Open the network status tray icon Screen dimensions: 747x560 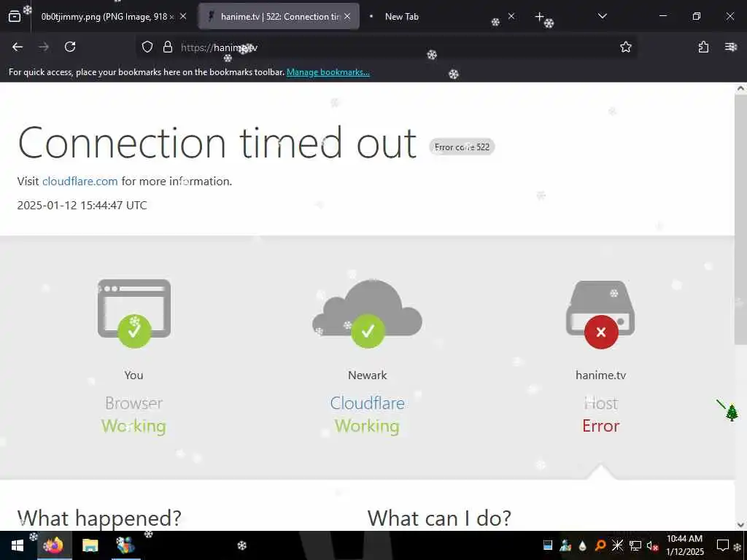point(635,545)
